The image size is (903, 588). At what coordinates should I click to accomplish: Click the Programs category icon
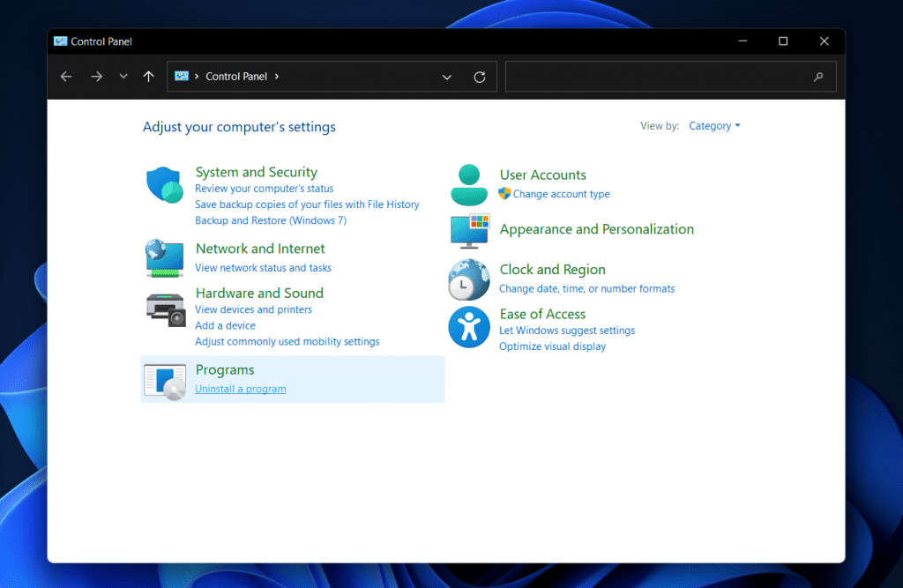click(164, 380)
